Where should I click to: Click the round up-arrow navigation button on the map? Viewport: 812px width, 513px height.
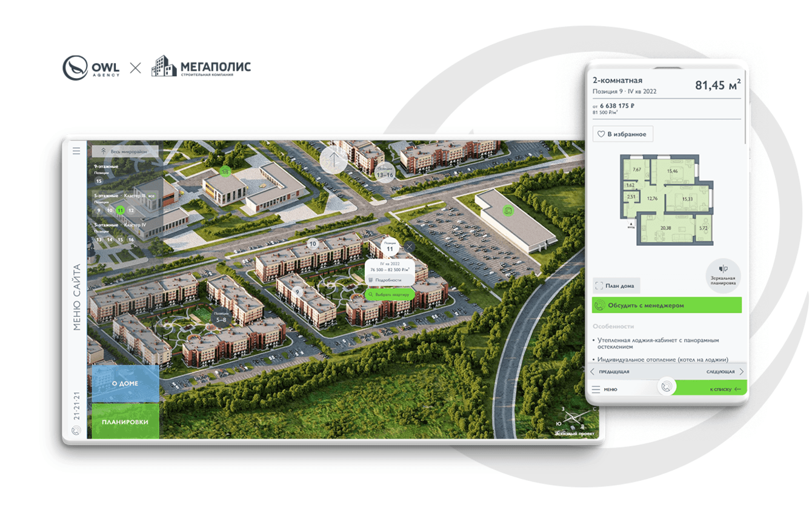(333, 160)
